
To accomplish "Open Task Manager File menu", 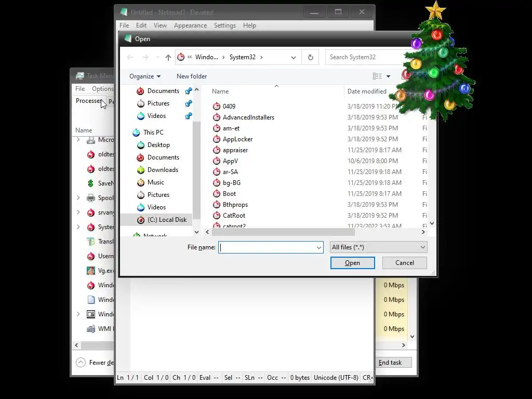I will point(80,88).
